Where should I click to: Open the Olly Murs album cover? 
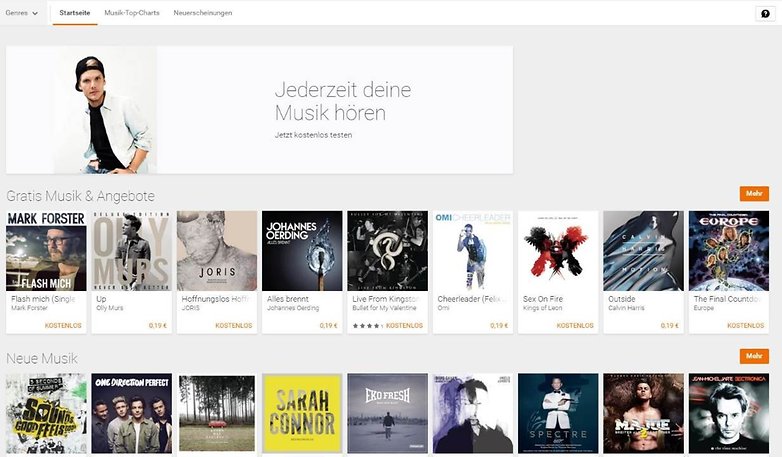point(132,251)
